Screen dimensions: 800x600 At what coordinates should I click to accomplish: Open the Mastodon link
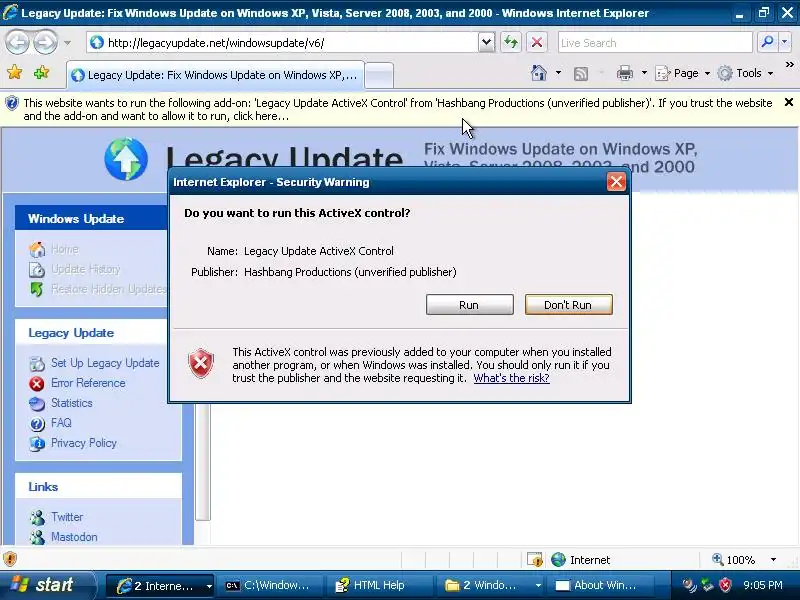74,537
